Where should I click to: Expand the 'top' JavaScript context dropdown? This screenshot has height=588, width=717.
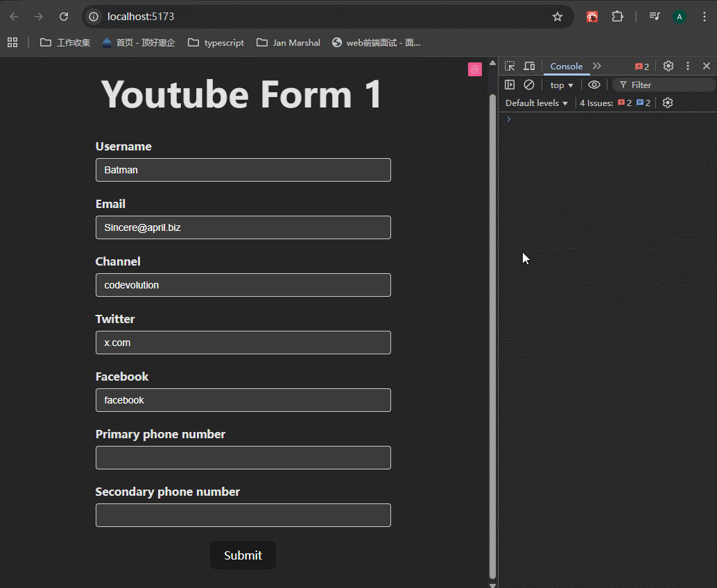click(562, 85)
